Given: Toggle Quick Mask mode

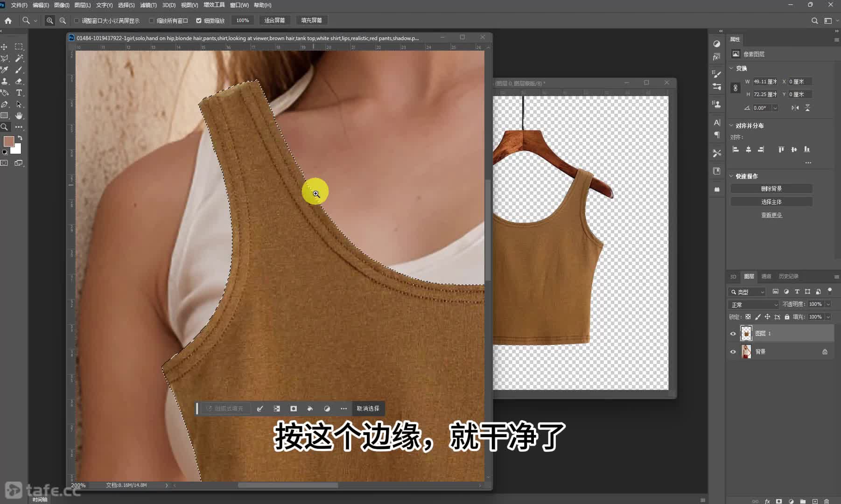Looking at the screenshot, I should point(4,163).
